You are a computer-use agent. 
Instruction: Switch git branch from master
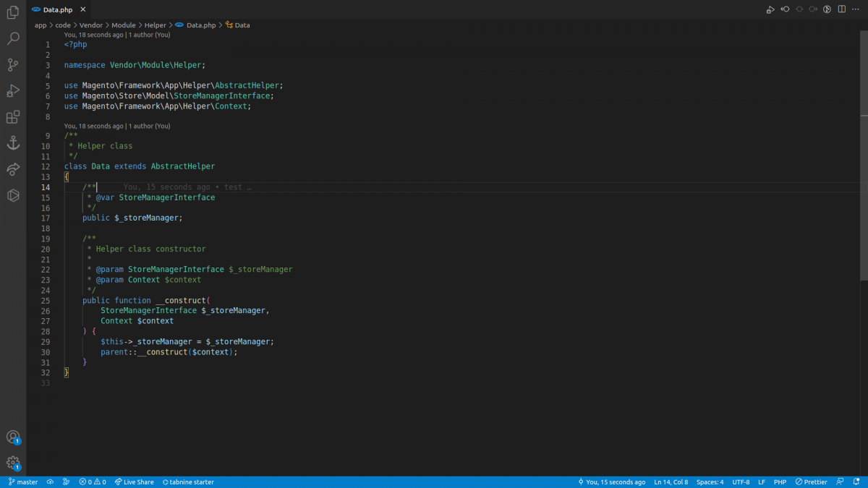pyautogui.click(x=22, y=481)
